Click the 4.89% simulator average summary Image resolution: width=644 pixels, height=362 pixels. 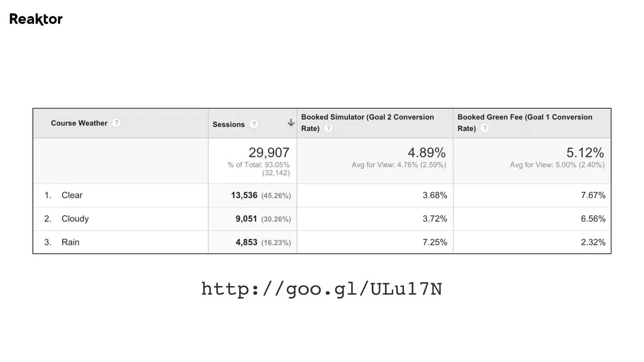tap(427, 153)
